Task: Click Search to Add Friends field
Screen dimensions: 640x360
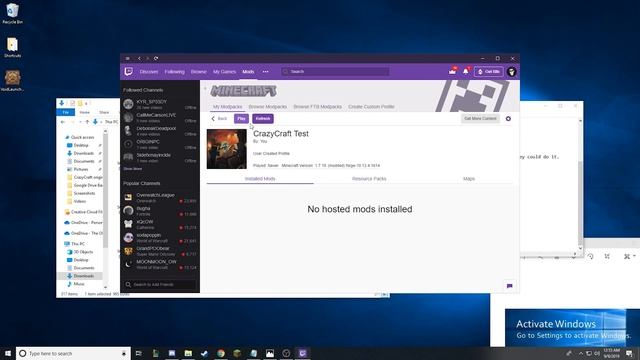Action: [160, 284]
